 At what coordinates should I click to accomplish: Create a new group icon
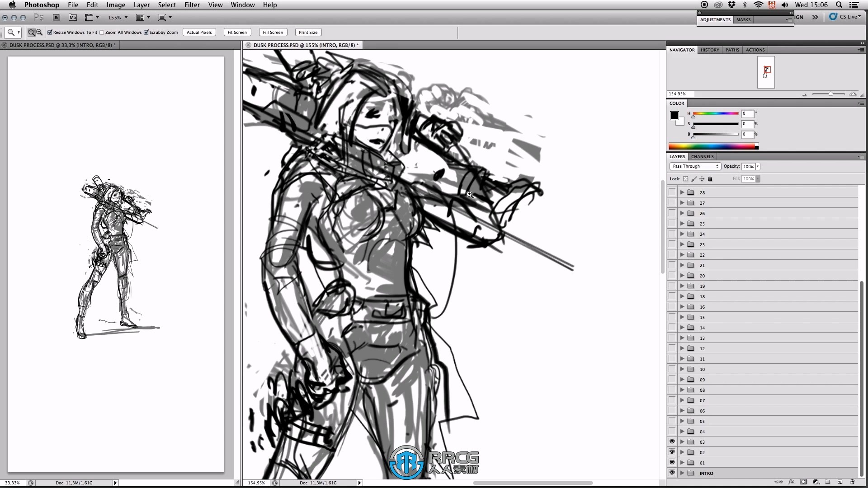tap(828, 482)
